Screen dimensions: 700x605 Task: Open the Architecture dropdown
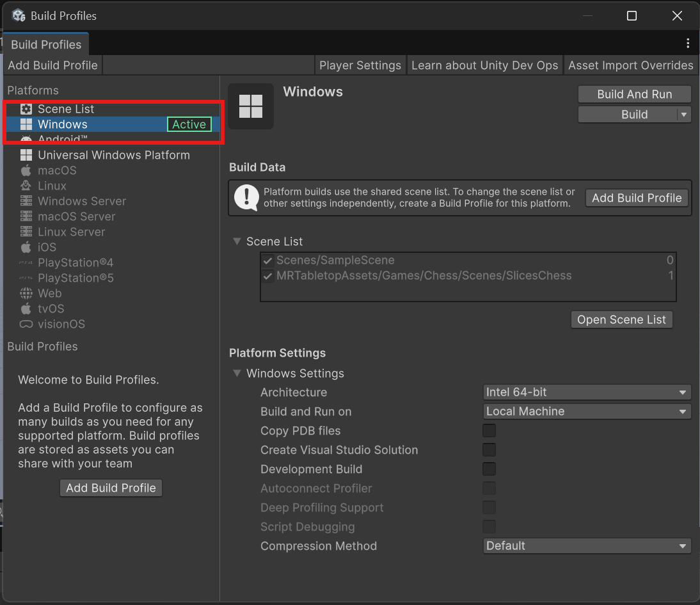586,392
